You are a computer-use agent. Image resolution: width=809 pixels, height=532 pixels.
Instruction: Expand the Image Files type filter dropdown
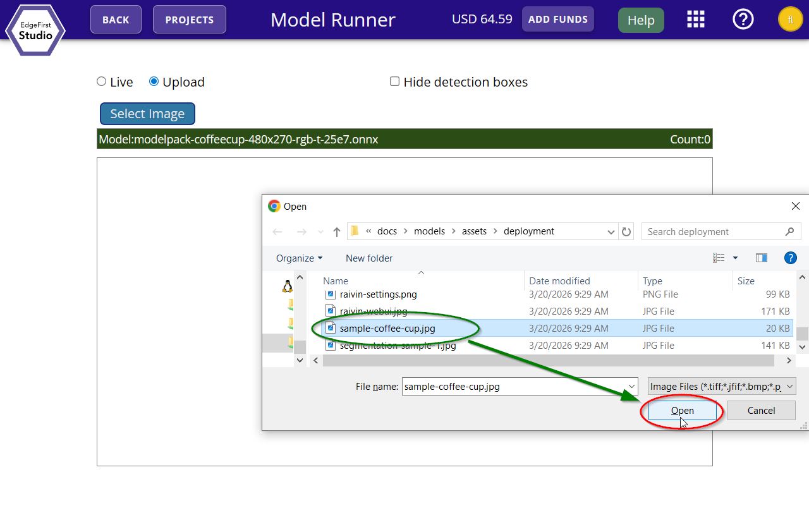tap(721, 387)
